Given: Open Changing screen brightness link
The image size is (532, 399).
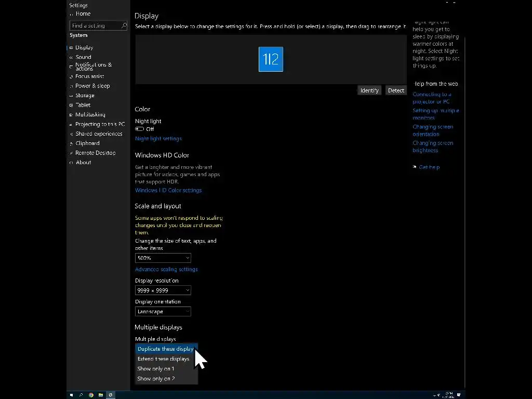Looking at the screenshot, I should tap(433, 147).
